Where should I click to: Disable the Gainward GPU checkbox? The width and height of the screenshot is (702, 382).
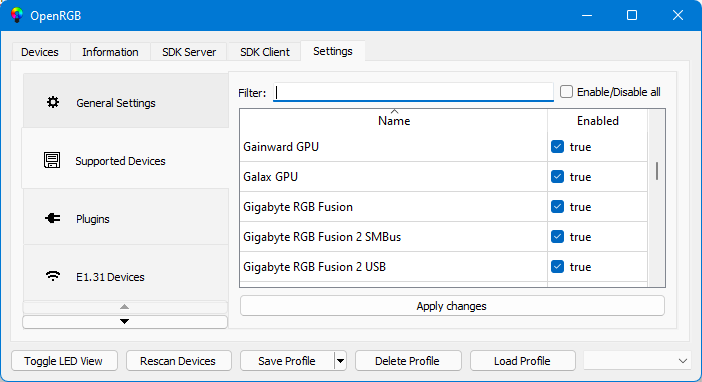[557, 146]
